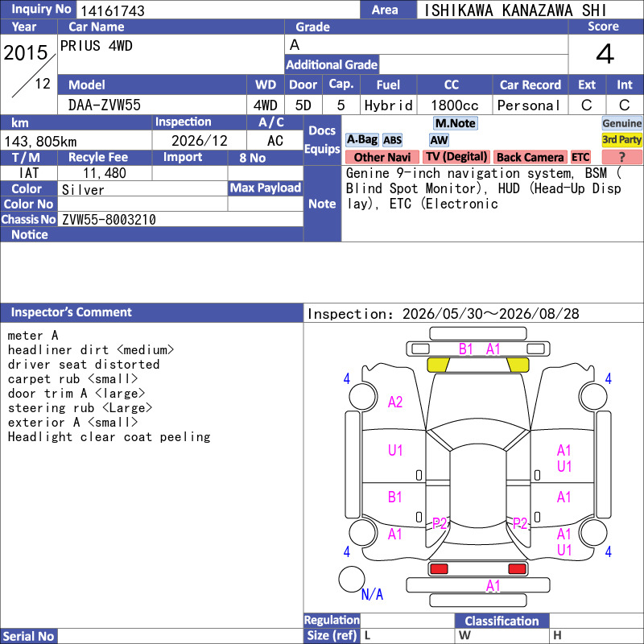Image resolution: width=644 pixels, height=644 pixels.
Task: Click the ABS equipment badge
Action: pos(392,140)
